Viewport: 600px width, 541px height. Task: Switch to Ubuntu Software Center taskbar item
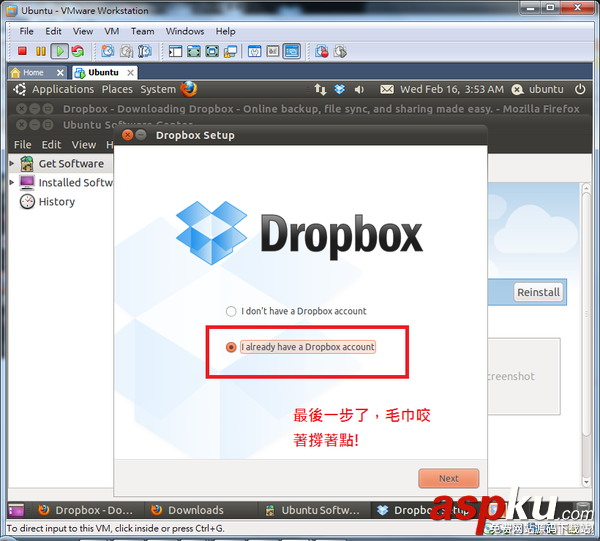pyautogui.click(x=313, y=510)
